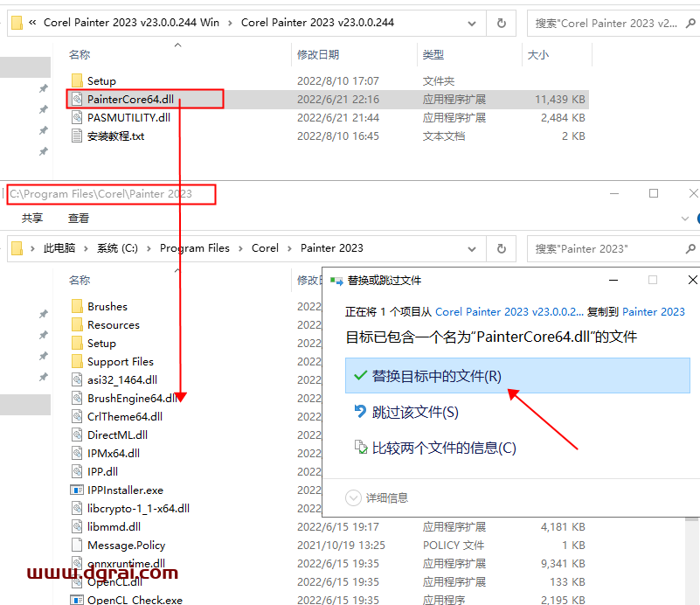Sort upper window by 类型 column
Viewport: 700px width, 605px height.
pos(433,54)
